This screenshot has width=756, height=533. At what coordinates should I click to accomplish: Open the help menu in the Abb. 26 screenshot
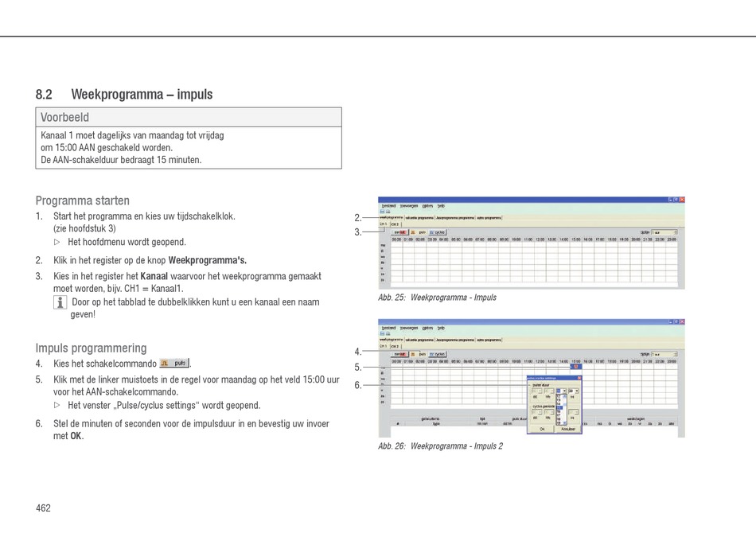441,328
